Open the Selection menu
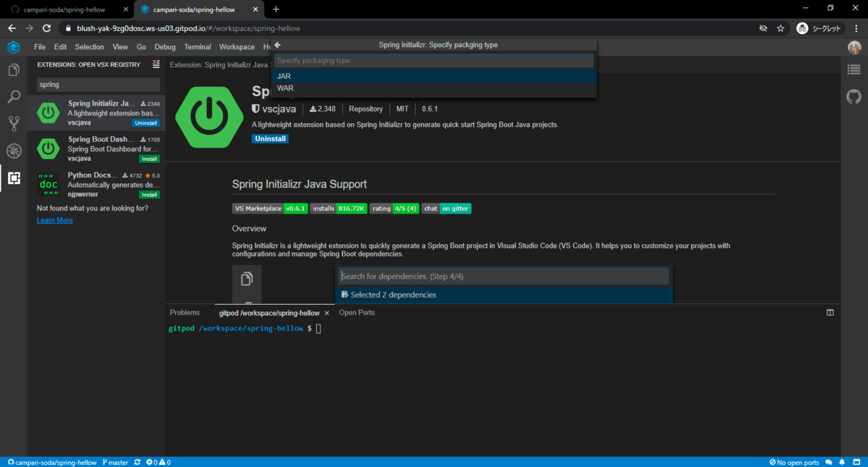 click(90, 47)
